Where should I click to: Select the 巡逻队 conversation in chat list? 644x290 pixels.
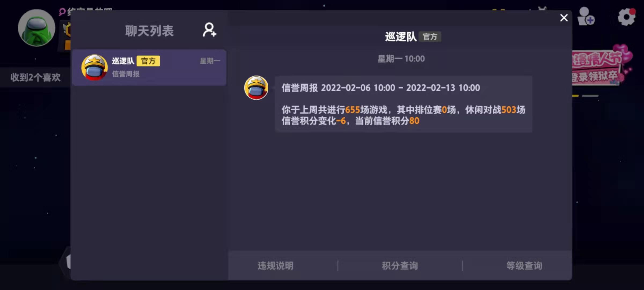click(x=149, y=67)
